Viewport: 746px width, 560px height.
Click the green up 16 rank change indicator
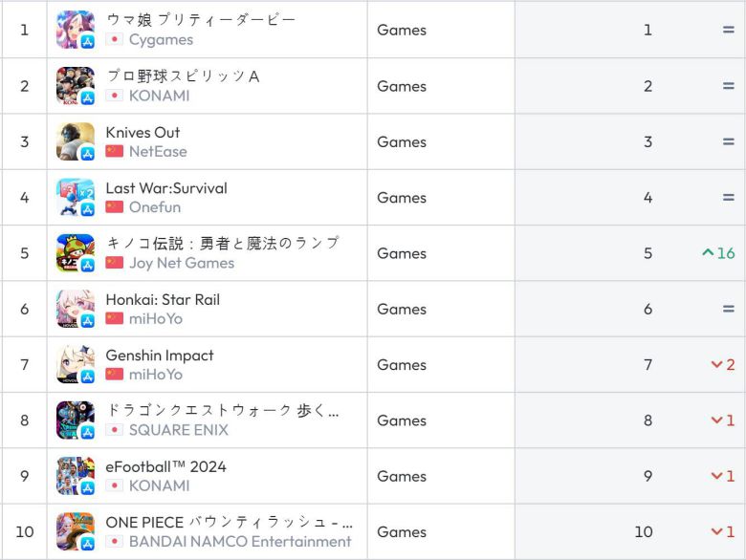click(718, 253)
